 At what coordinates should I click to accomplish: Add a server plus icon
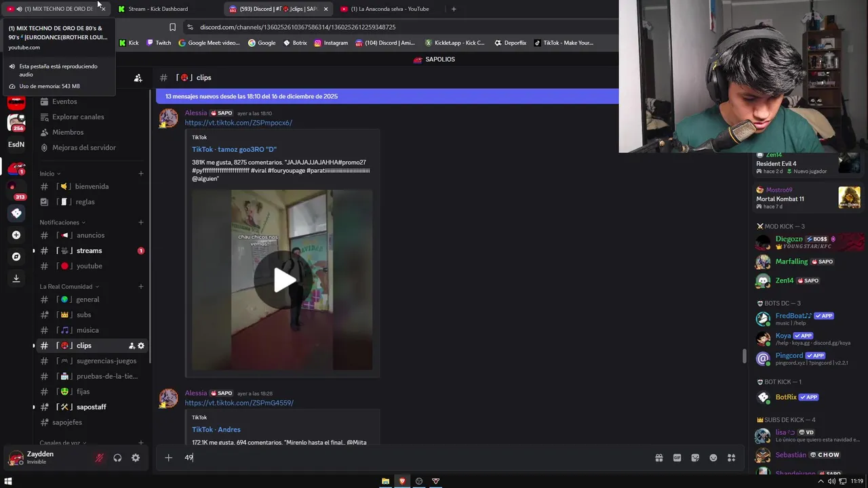(16, 235)
